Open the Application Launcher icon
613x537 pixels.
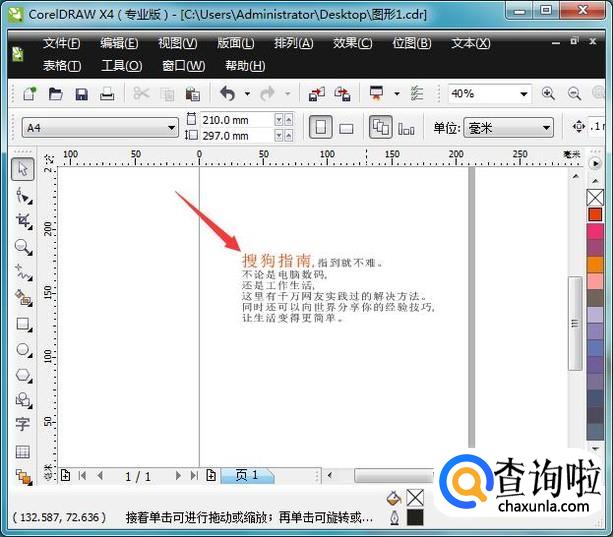coord(376,93)
